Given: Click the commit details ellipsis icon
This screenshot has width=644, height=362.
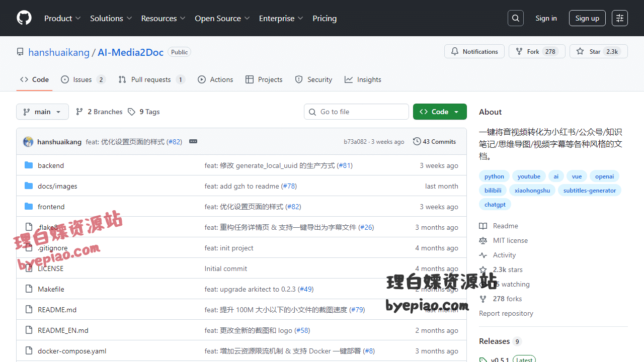Looking at the screenshot, I should click(x=193, y=142).
